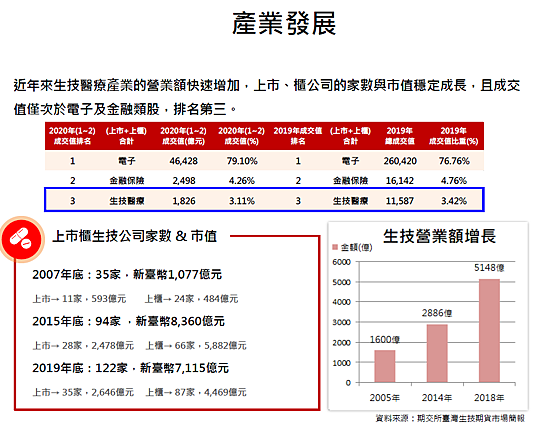
Task: Select the cell 1,826 in the table
Action: [184, 201]
